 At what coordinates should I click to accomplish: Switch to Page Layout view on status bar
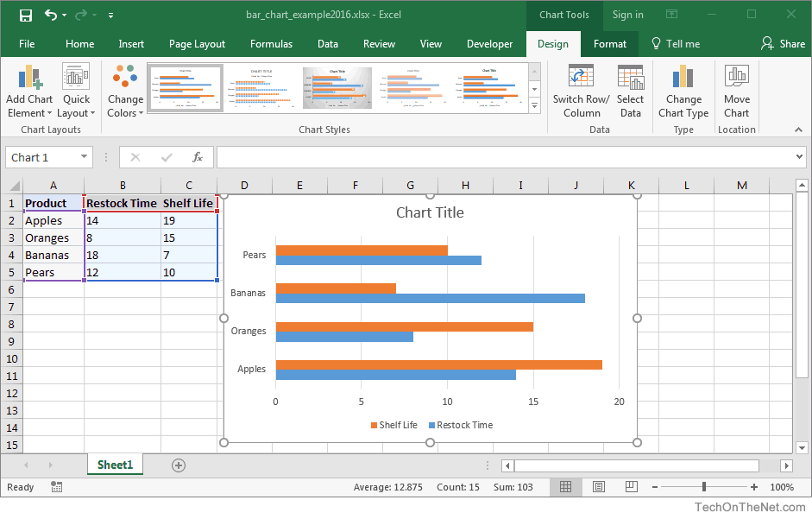pyautogui.click(x=598, y=486)
